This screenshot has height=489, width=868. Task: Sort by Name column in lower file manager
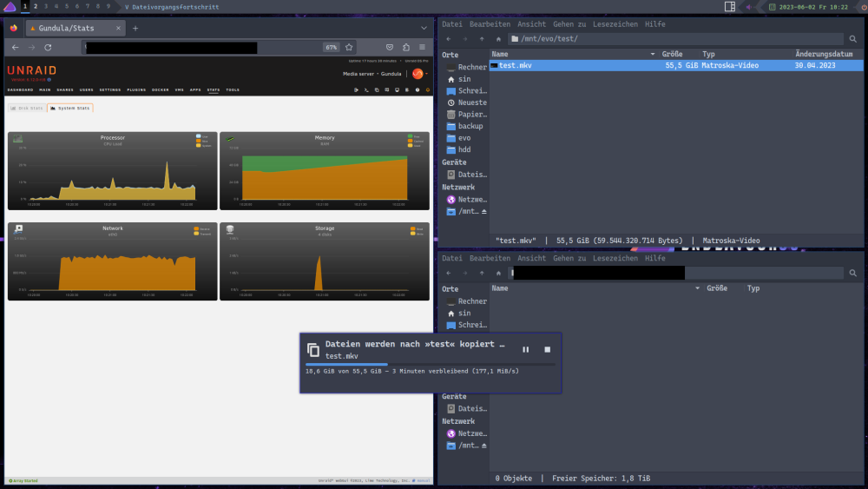click(x=595, y=288)
